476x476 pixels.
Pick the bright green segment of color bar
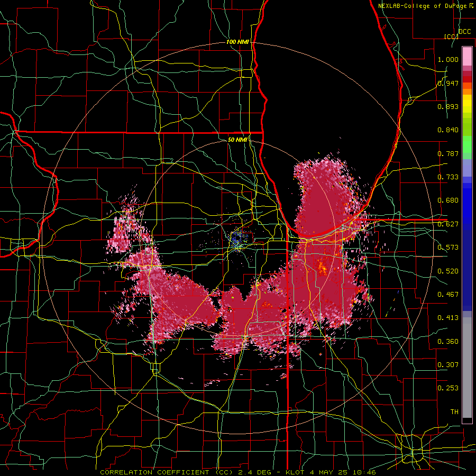coord(467,144)
